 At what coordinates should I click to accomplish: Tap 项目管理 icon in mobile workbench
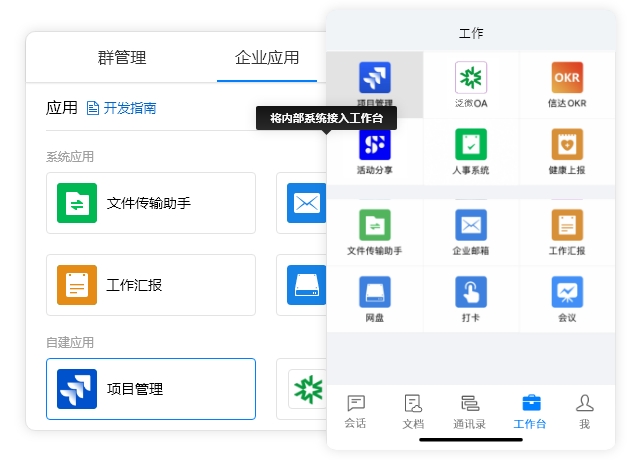[x=375, y=78]
